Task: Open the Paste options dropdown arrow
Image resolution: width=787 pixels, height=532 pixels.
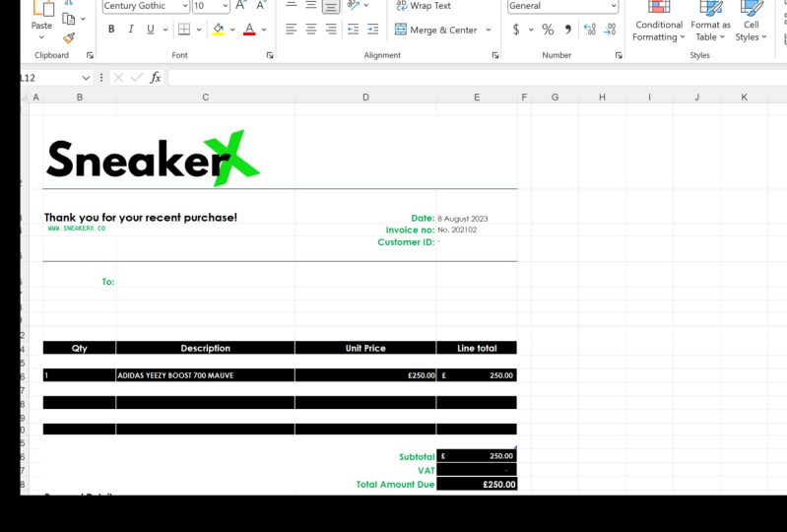Action: (x=41, y=37)
